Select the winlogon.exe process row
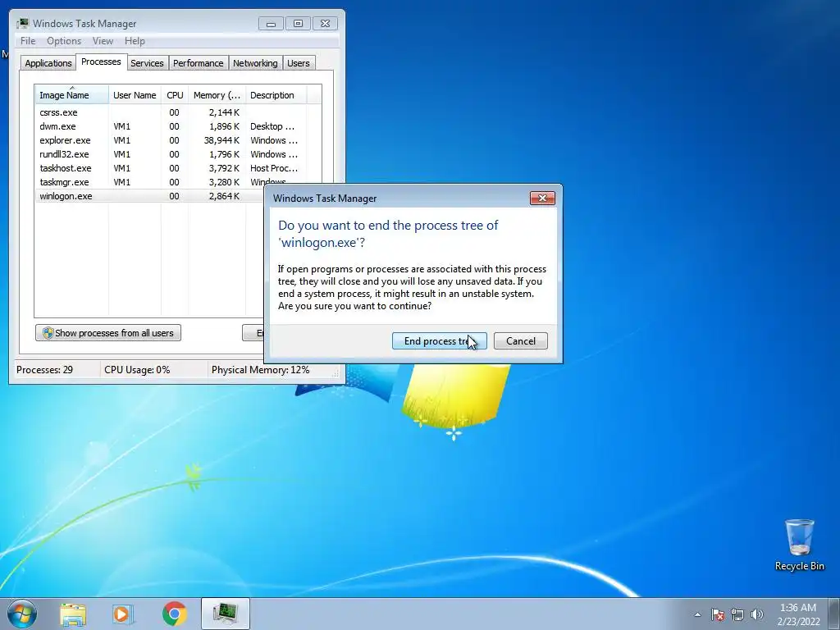Screen dimensions: 840x630 click(x=150, y=196)
